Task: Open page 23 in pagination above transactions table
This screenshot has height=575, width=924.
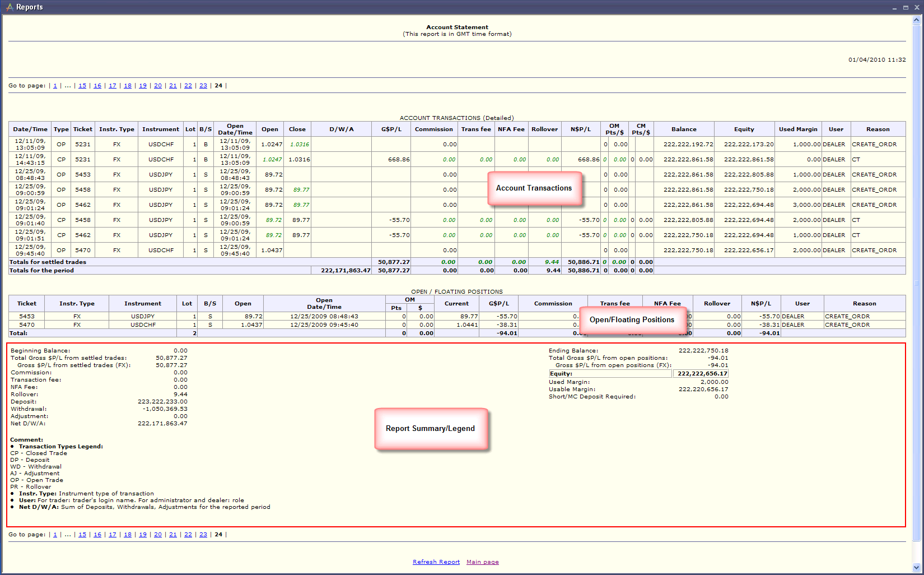Action: coord(203,86)
